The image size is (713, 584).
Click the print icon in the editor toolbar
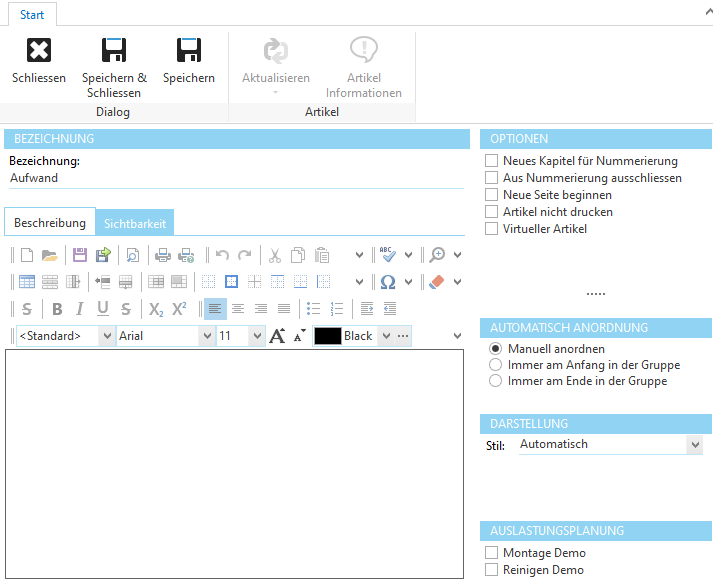[x=163, y=255]
